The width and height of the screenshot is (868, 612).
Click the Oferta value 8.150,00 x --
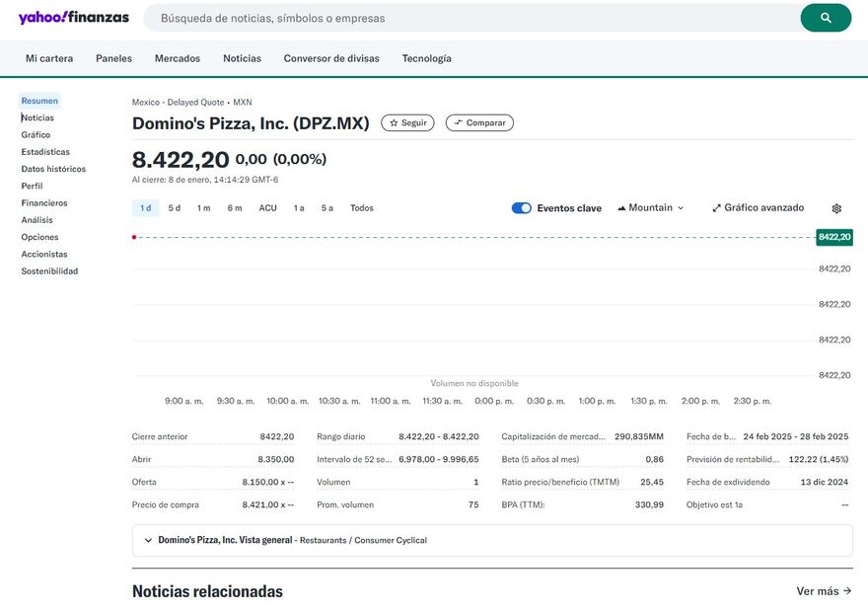pyautogui.click(x=268, y=482)
